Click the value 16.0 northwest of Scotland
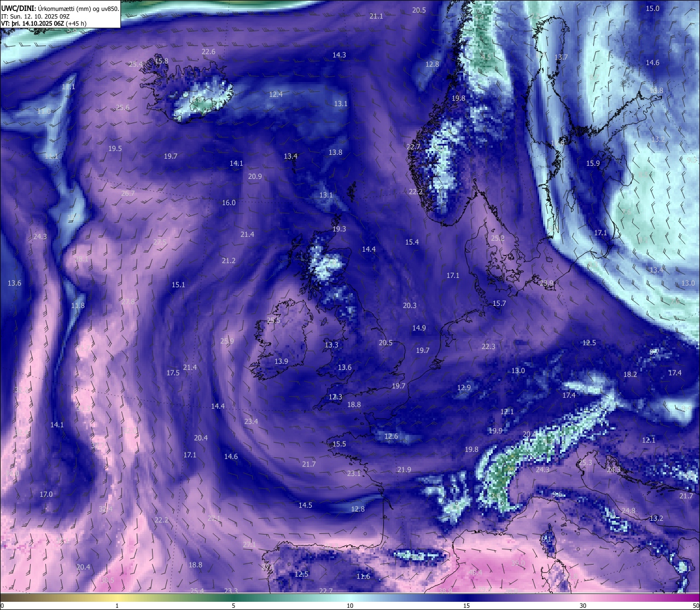Viewport: 700px width, 610px height. coord(229,202)
